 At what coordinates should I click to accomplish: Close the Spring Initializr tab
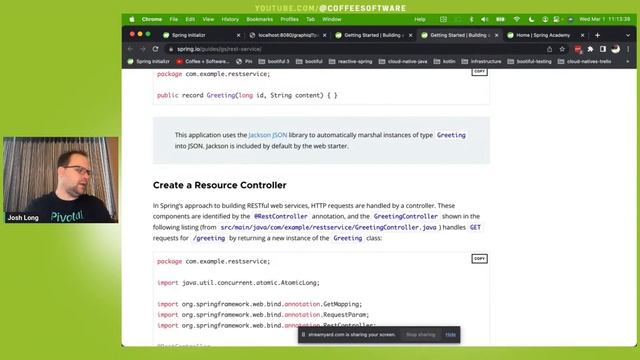[239, 36]
